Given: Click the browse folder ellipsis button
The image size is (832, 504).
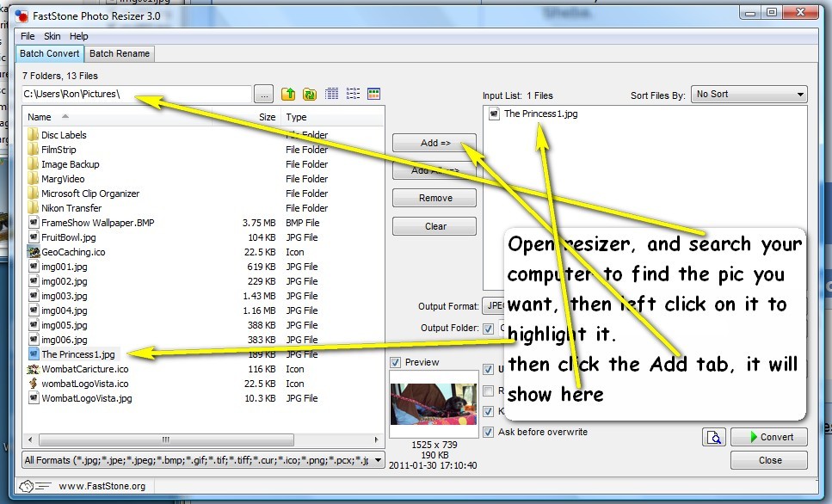Looking at the screenshot, I should click(x=264, y=94).
